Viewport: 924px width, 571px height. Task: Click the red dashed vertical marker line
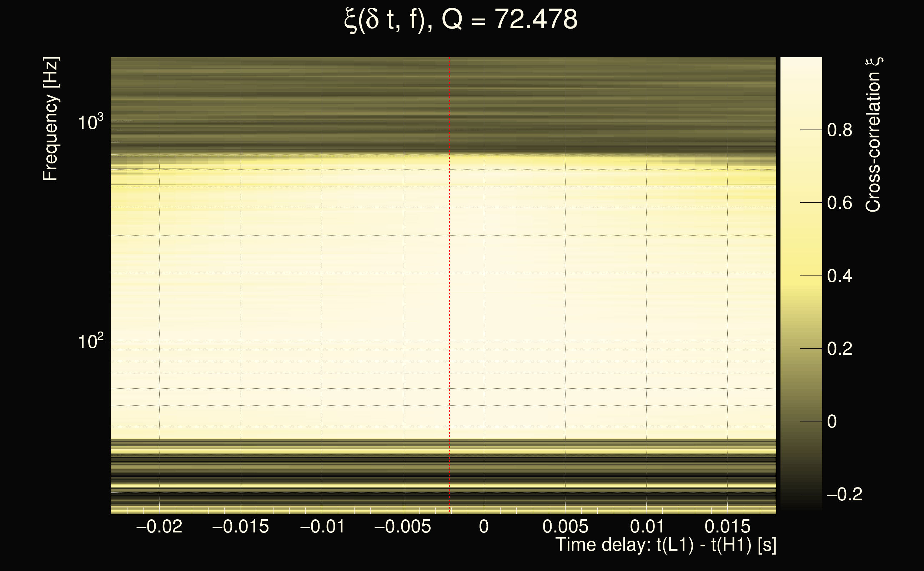450,287
